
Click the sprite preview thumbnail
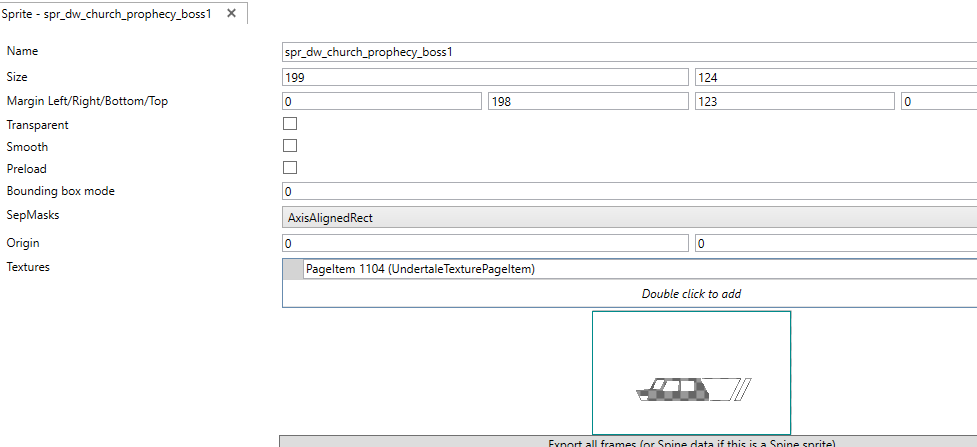[692, 373]
